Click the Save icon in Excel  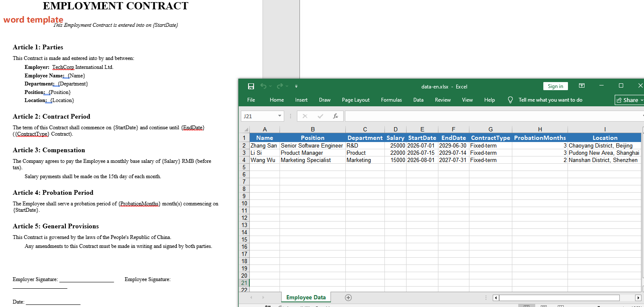(x=251, y=86)
